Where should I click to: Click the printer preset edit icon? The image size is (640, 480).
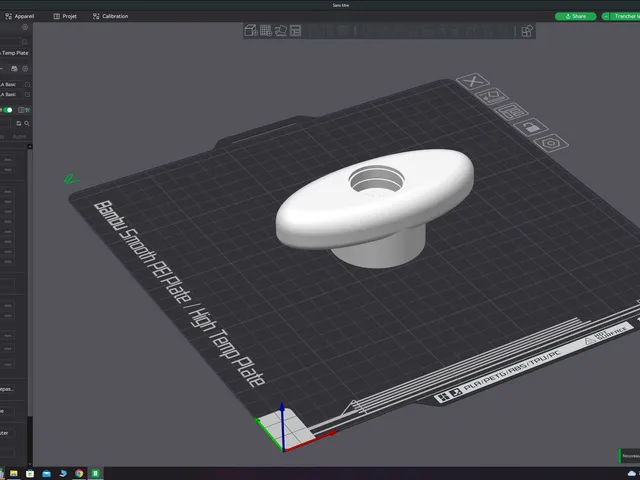[24, 42]
